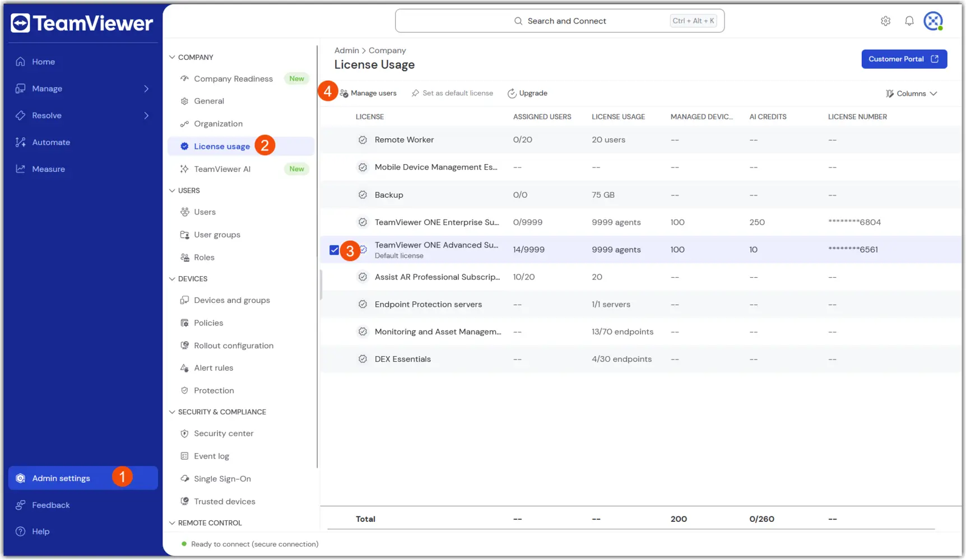Sort by LICENSE column header

370,116
